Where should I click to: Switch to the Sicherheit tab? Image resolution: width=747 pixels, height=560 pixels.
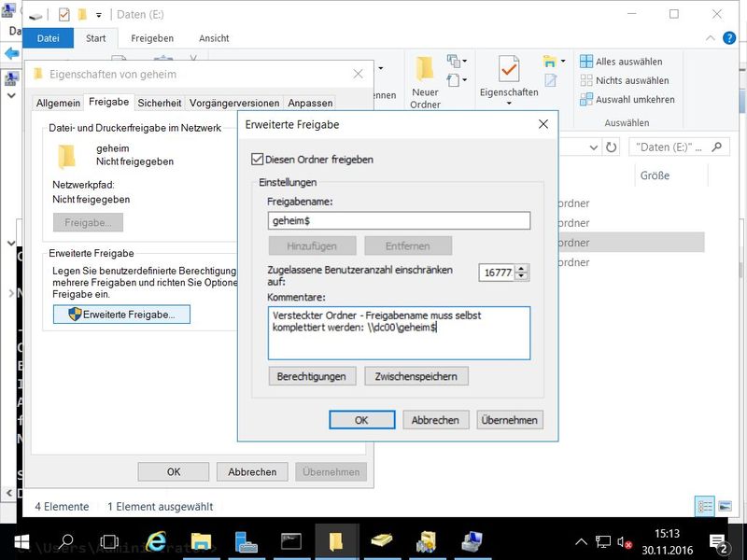click(160, 103)
